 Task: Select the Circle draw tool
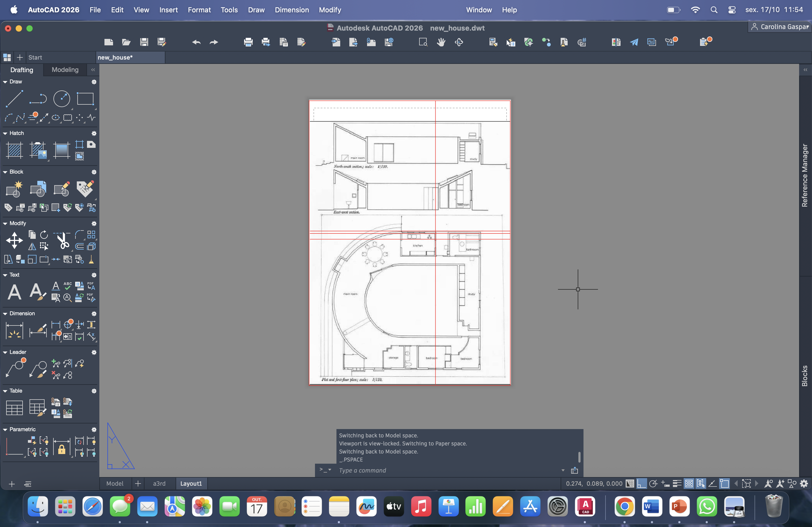pyautogui.click(x=62, y=98)
